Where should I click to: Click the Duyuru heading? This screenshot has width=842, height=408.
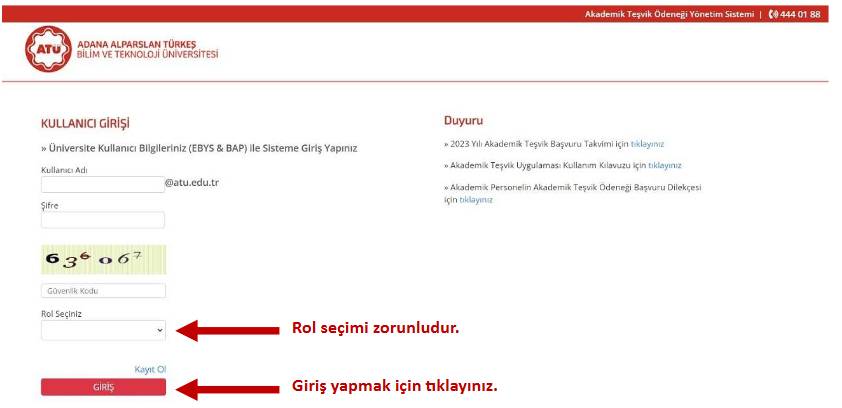coord(463,120)
